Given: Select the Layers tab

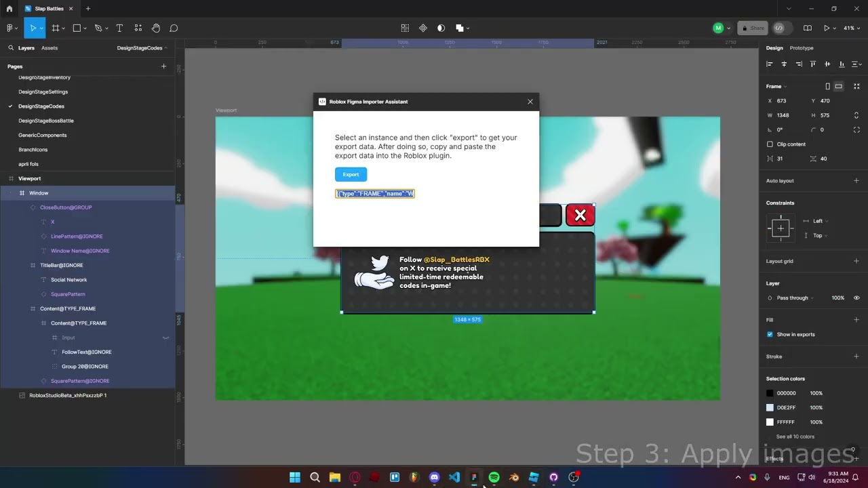Looking at the screenshot, I should [x=26, y=48].
